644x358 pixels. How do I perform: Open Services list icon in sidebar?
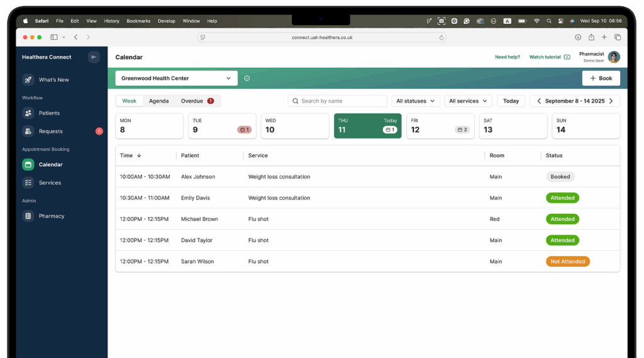click(x=28, y=183)
